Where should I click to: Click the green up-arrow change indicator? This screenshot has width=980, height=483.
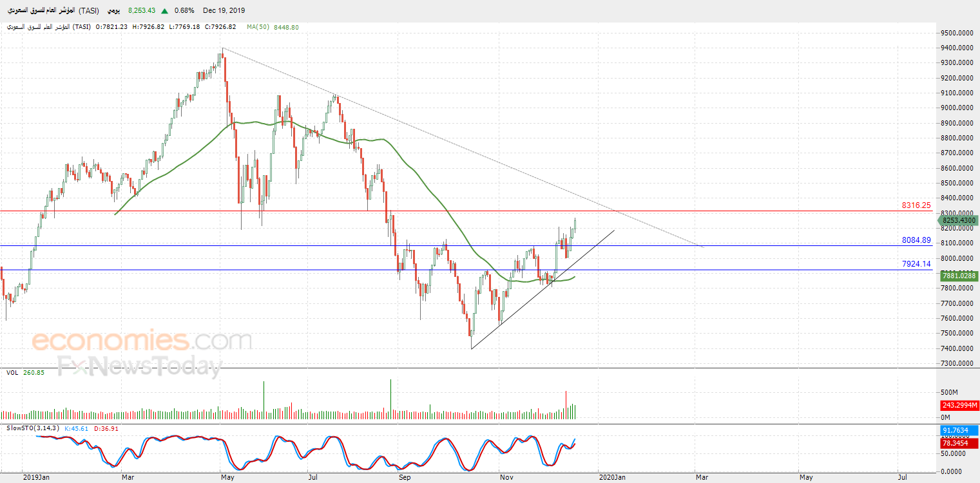coord(165,11)
